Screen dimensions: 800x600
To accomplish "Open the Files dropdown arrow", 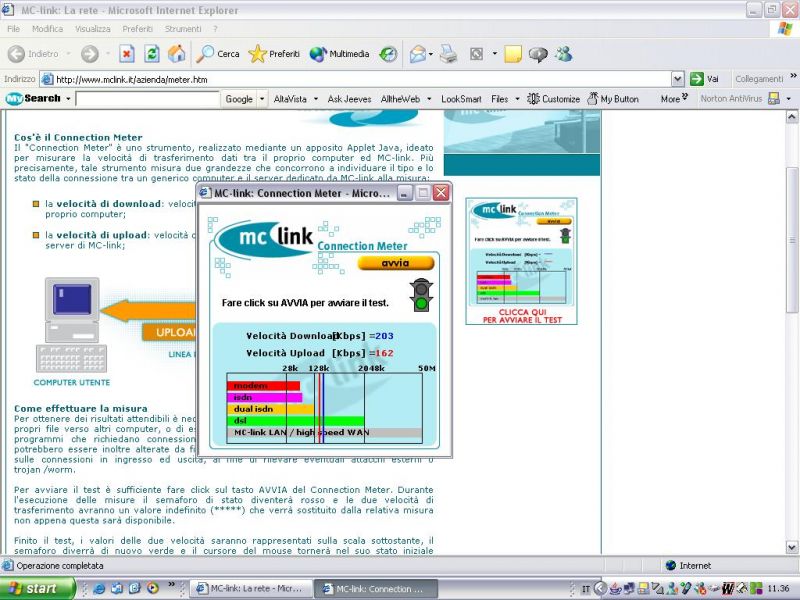I will [517, 98].
